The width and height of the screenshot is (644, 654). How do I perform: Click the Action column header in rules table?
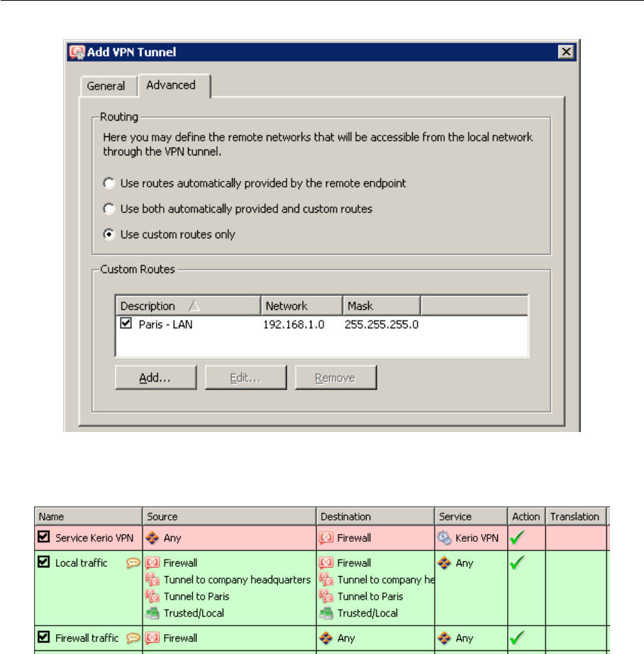point(526,517)
